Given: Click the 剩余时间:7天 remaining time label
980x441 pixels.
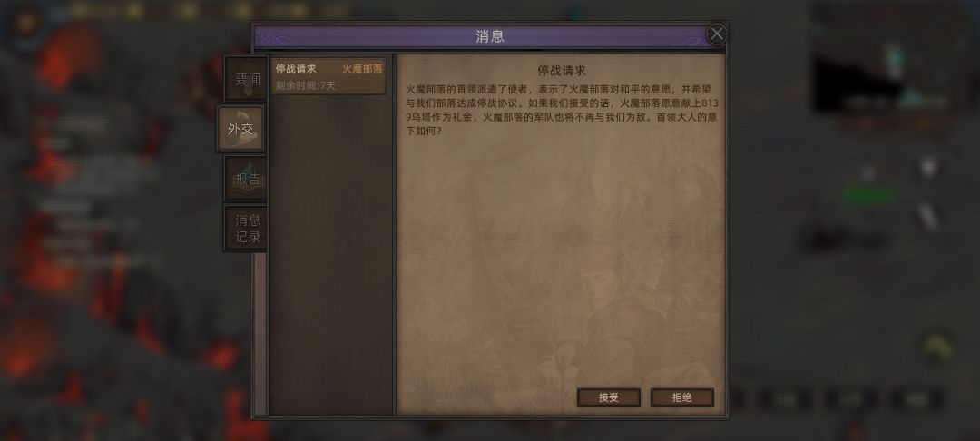Looking at the screenshot, I should coord(306,85).
